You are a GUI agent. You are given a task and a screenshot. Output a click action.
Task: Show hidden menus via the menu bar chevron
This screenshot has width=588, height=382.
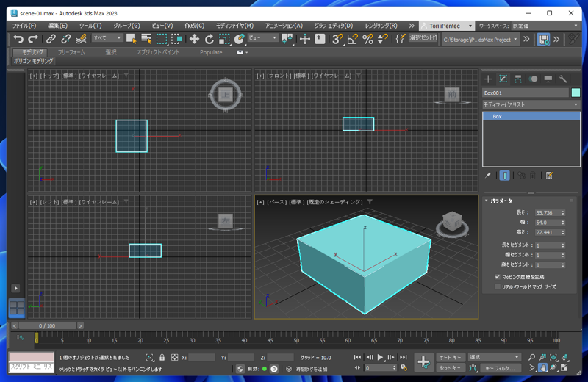(x=412, y=26)
